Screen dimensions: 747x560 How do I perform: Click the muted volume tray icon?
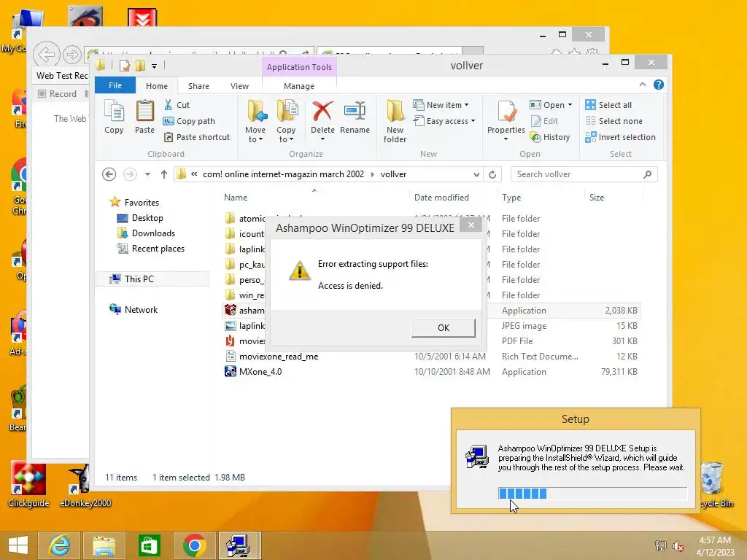pos(678,546)
